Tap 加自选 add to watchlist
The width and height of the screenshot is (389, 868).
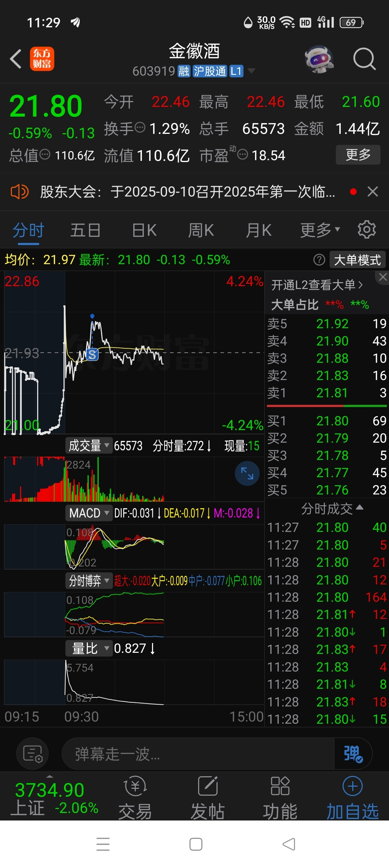point(353,798)
